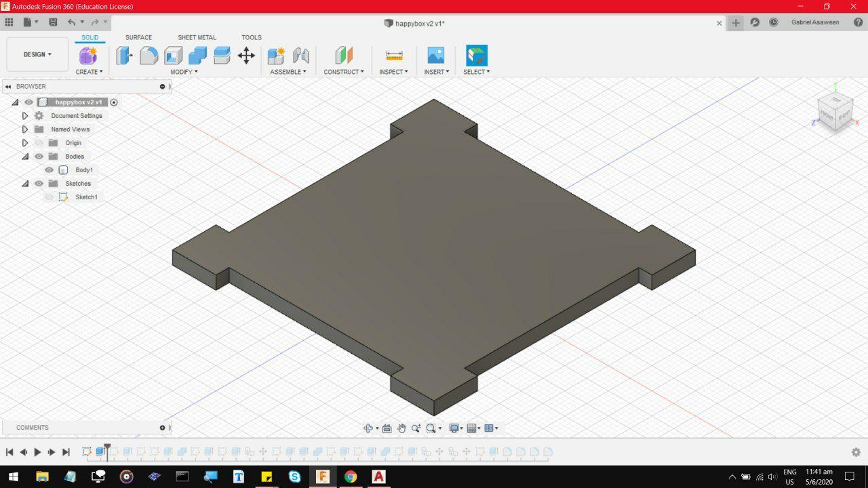This screenshot has height=488, width=868.
Task: Go to timeline beginning
Action: point(9,452)
